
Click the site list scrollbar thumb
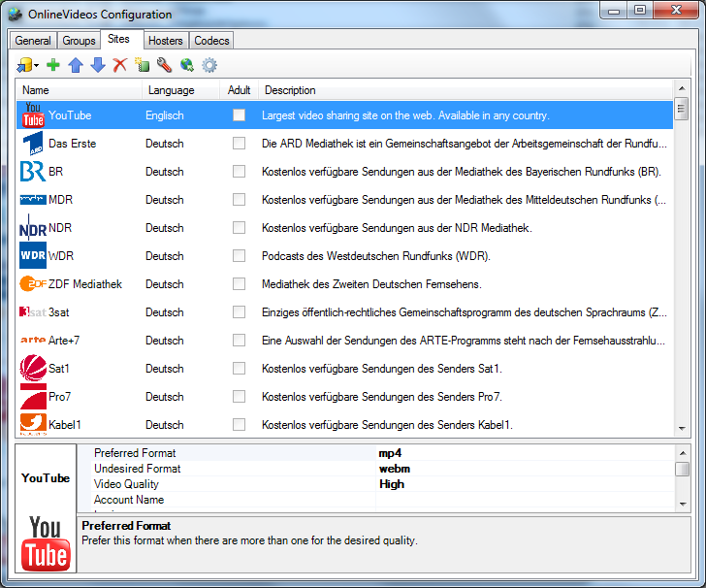pyautogui.click(x=682, y=109)
